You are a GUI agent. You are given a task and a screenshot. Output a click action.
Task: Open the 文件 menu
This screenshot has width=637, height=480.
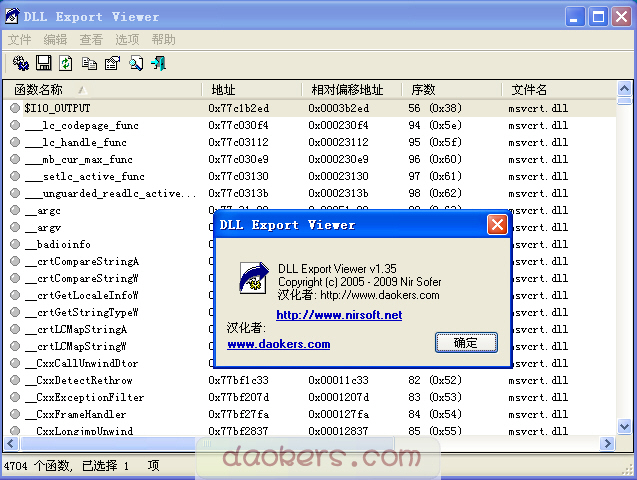click(x=20, y=39)
